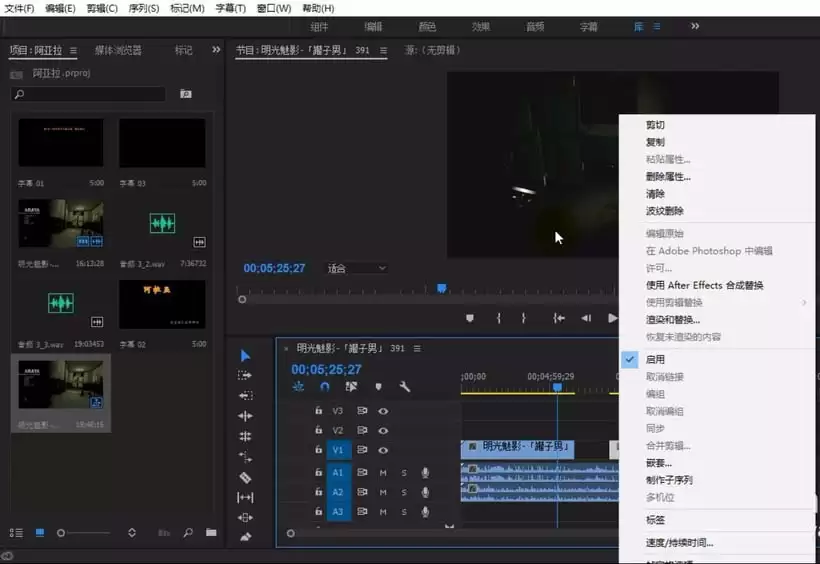Adjust the project thumbnail size slider
This screenshot has width=820, height=564.
[x=62, y=533]
